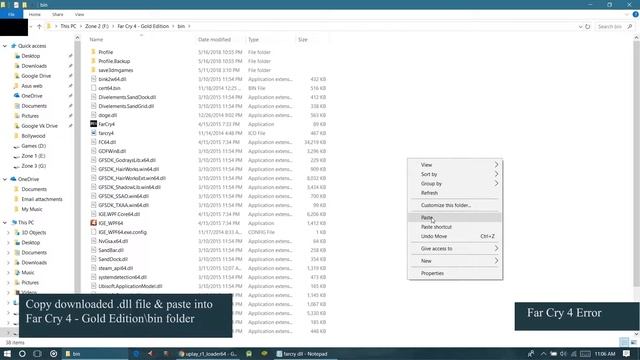Open the Explorer help question icon
Viewport: 640px width, 360px height.
[636, 14]
